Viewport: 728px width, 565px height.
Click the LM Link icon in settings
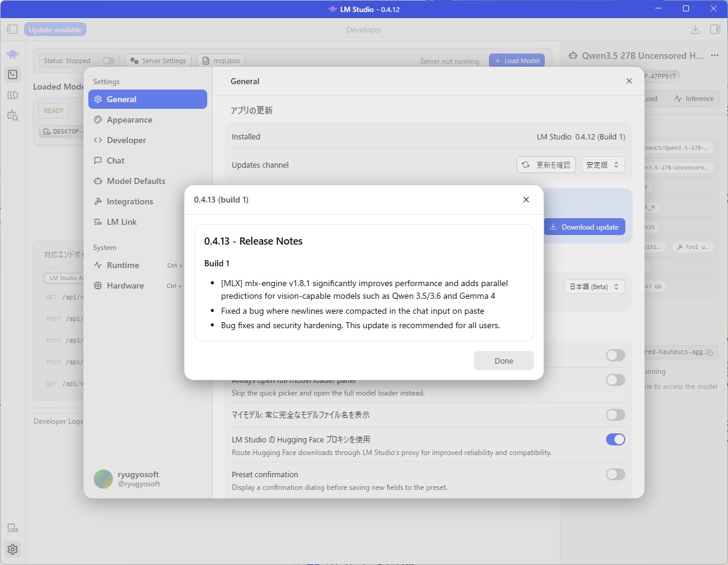(x=98, y=222)
